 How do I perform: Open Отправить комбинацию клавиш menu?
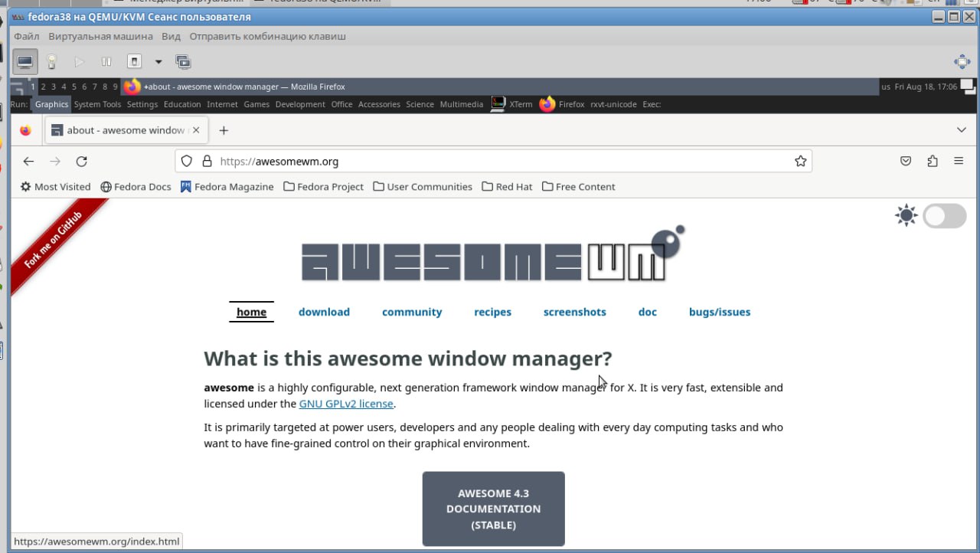[x=267, y=36]
